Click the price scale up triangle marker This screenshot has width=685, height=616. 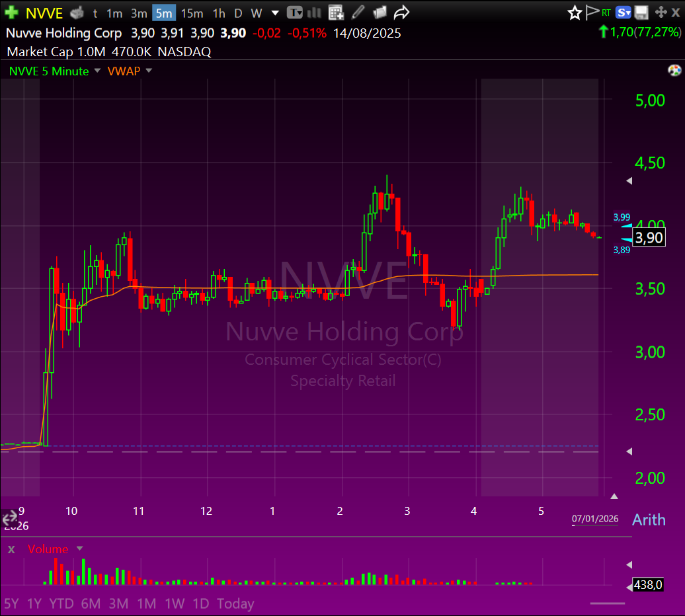[x=614, y=496]
